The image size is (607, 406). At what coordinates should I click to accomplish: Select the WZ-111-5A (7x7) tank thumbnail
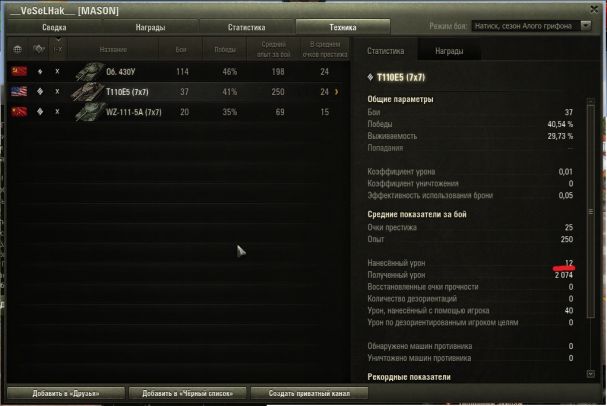[x=90, y=112]
